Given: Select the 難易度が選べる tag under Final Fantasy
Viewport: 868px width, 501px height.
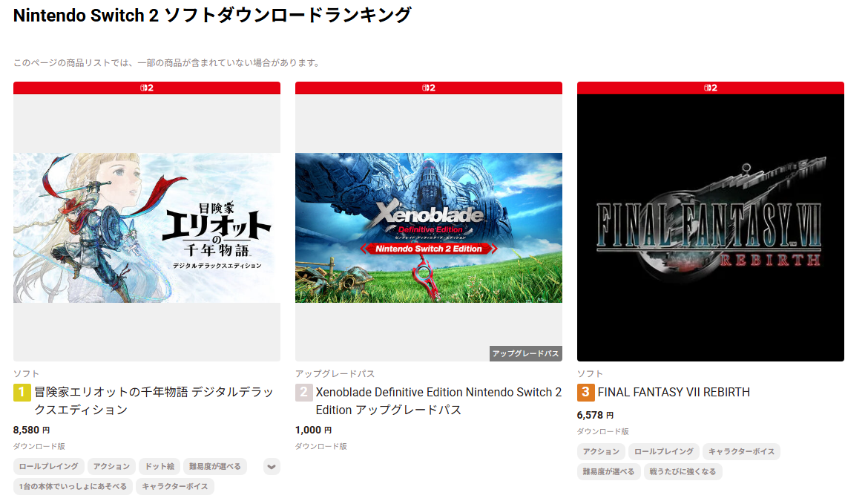Looking at the screenshot, I should click(608, 471).
